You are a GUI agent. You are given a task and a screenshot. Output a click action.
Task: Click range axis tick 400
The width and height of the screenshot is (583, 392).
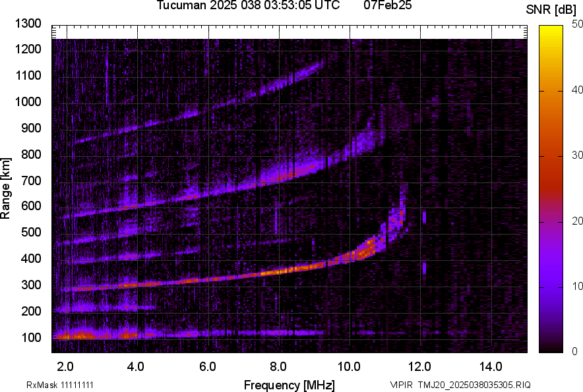click(x=31, y=258)
